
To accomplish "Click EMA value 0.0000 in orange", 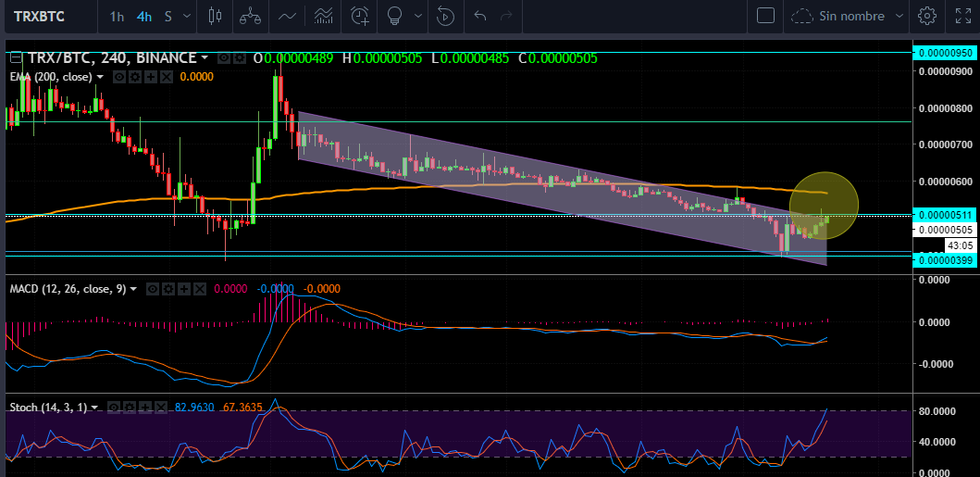I will [196, 77].
